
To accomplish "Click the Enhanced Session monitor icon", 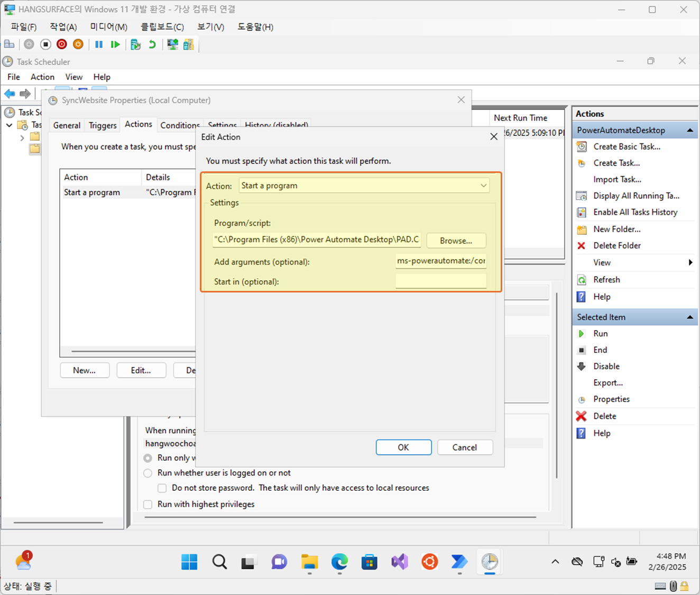I will (x=172, y=44).
